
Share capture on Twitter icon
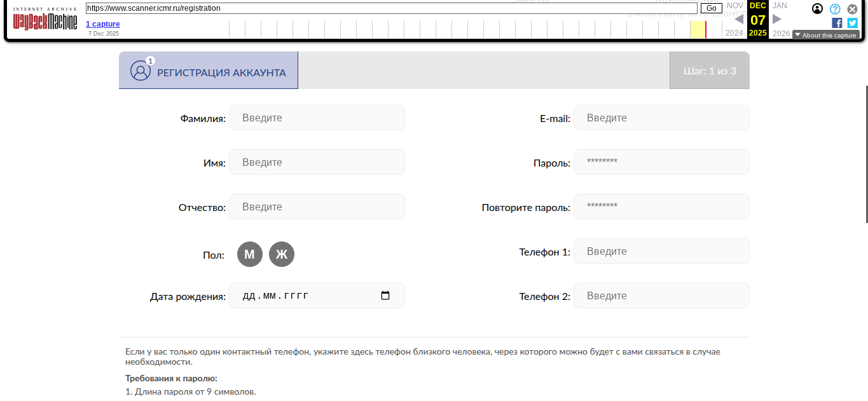tap(852, 23)
